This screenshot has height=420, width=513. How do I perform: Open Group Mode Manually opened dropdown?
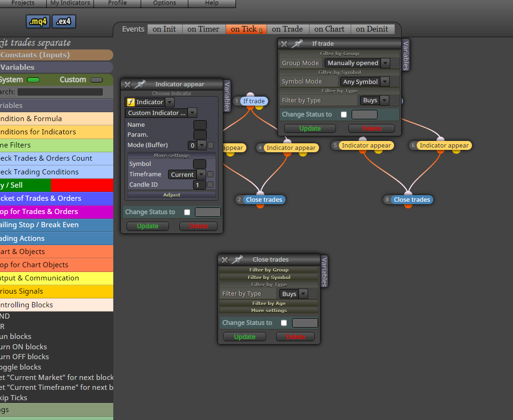click(x=386, y=63)
